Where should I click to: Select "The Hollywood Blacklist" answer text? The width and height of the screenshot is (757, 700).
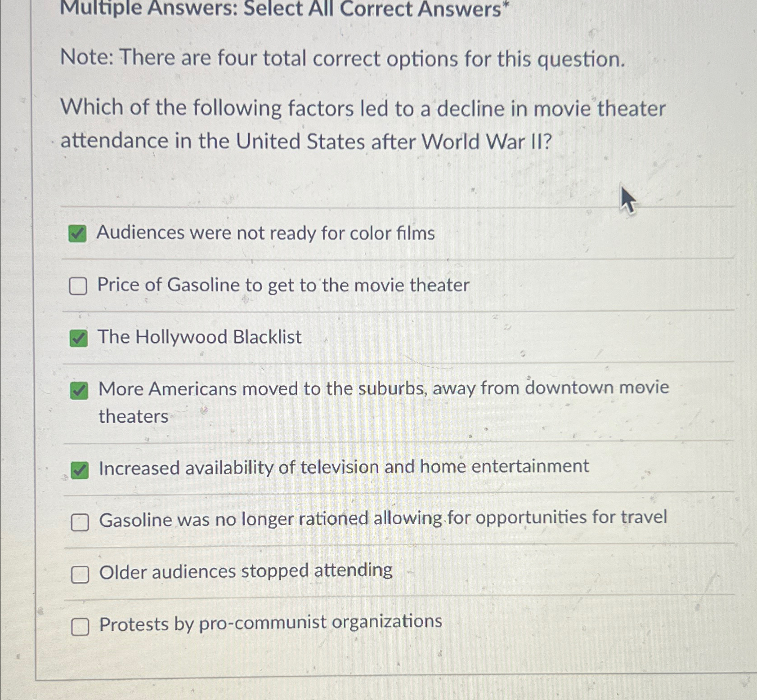click(x=200, y=337)
